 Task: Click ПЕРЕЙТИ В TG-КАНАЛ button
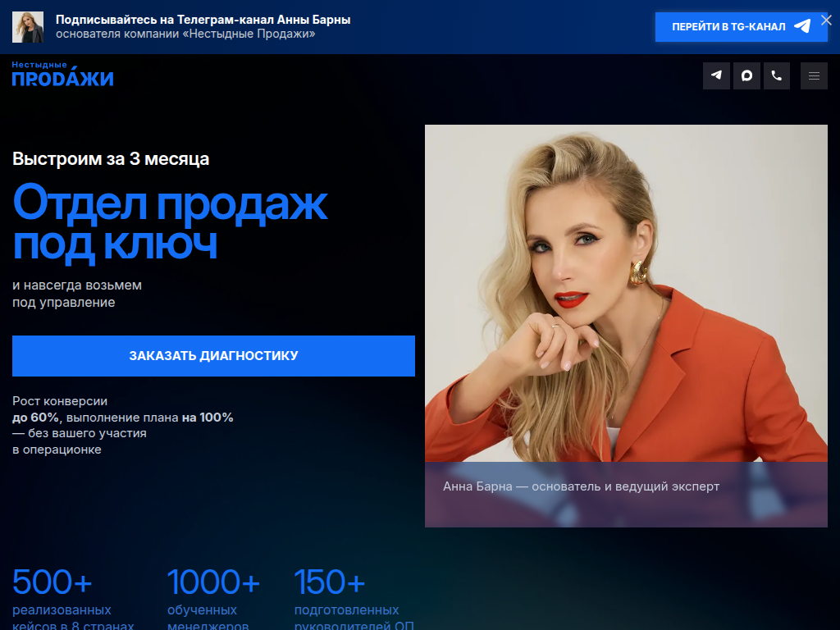[x=741, y=27]
